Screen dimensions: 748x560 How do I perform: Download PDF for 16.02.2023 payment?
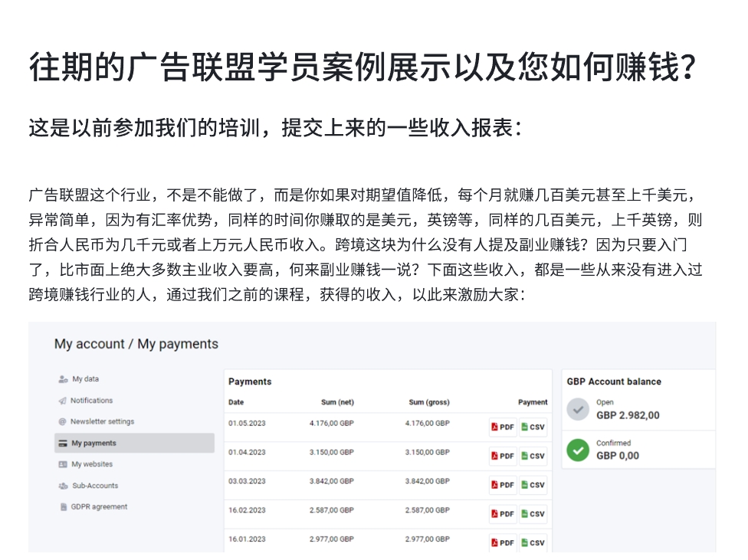(x=503, y=514)
